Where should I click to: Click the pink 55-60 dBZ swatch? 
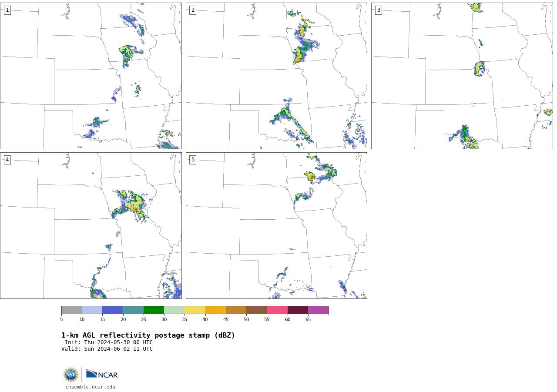click(x=277, y=310)
